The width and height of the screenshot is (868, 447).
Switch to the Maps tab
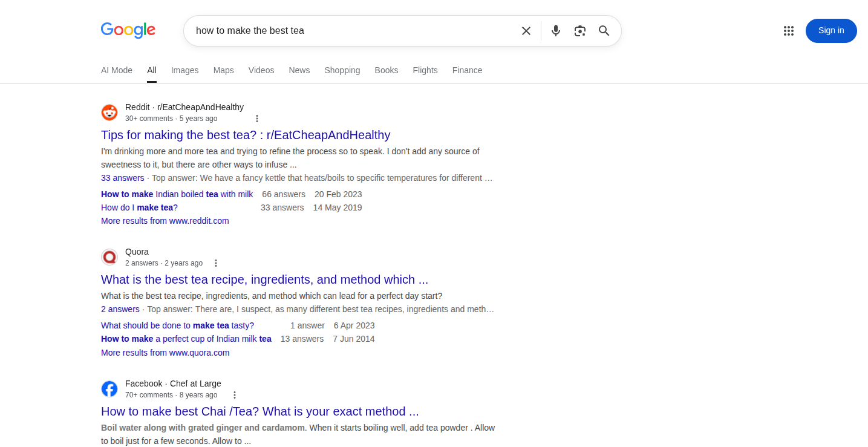(224, 70)
